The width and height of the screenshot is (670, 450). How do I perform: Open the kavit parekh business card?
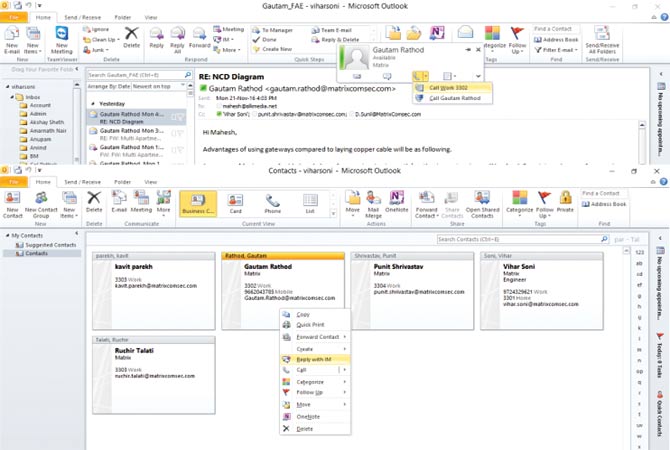click(x=154, y=291)
